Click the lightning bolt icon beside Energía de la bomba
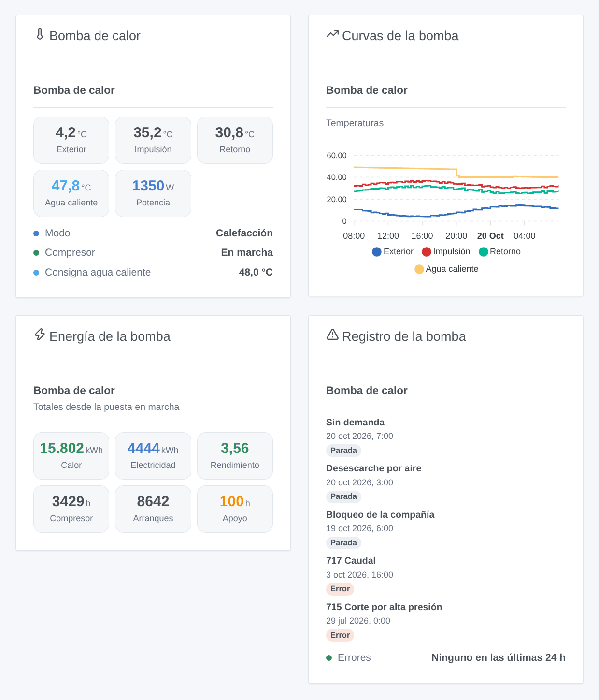The image size is (599, 700). [40, 335]
